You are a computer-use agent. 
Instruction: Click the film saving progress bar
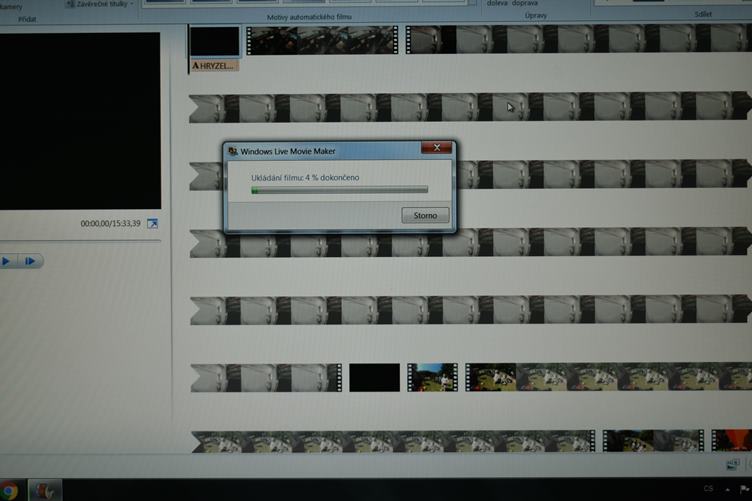pos(340,190)
